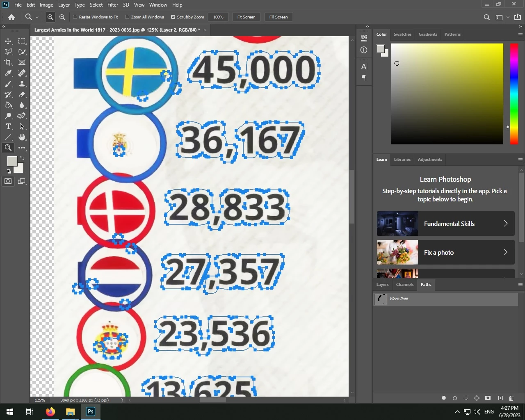Open the Window menu

158,5
